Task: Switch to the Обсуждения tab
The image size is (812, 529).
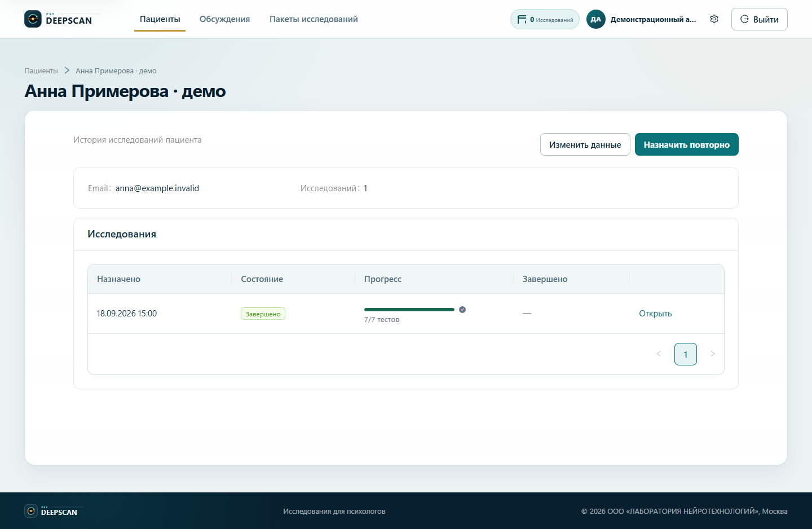Action: [224, 19]
